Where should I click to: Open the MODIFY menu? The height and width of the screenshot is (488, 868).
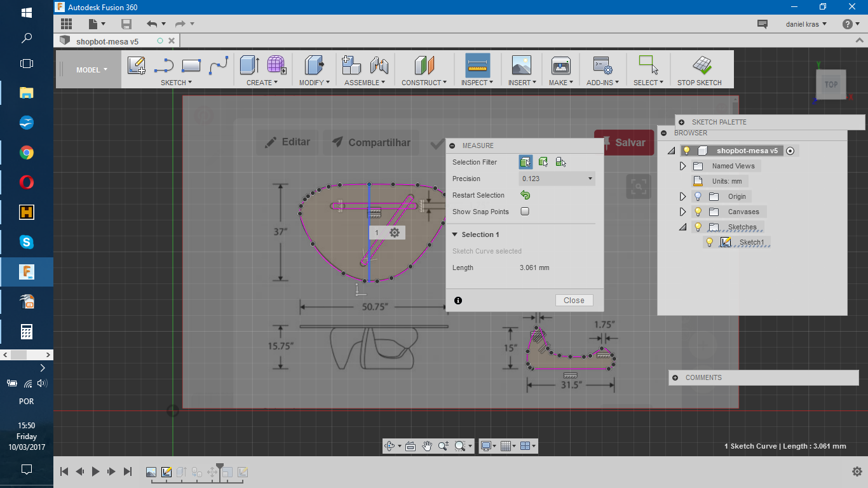[x=315, y=83]
